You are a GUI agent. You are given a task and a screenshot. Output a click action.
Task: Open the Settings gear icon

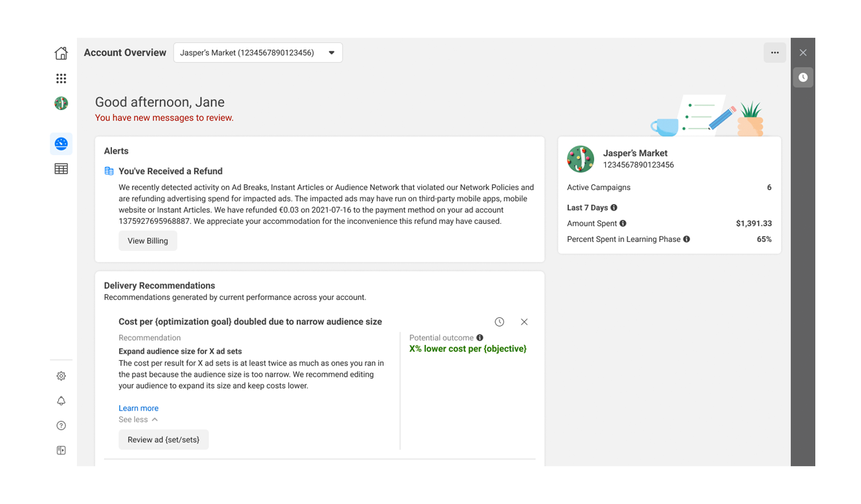tap(61, 376)
